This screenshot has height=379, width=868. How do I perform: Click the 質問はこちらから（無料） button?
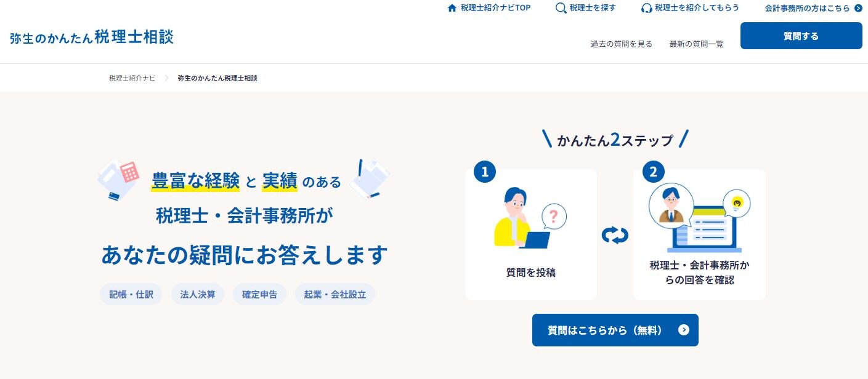click(x=615, y=330)
